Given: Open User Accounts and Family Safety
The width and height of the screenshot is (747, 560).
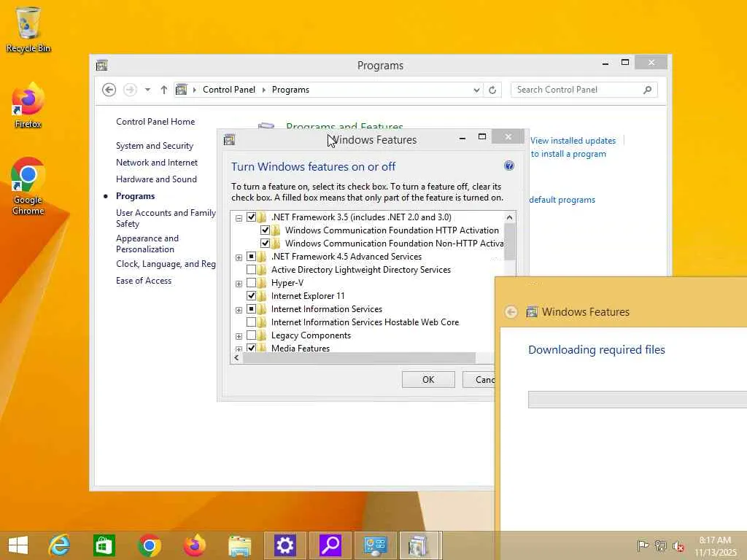Looking at the screenshot, I should click(166, 218).
